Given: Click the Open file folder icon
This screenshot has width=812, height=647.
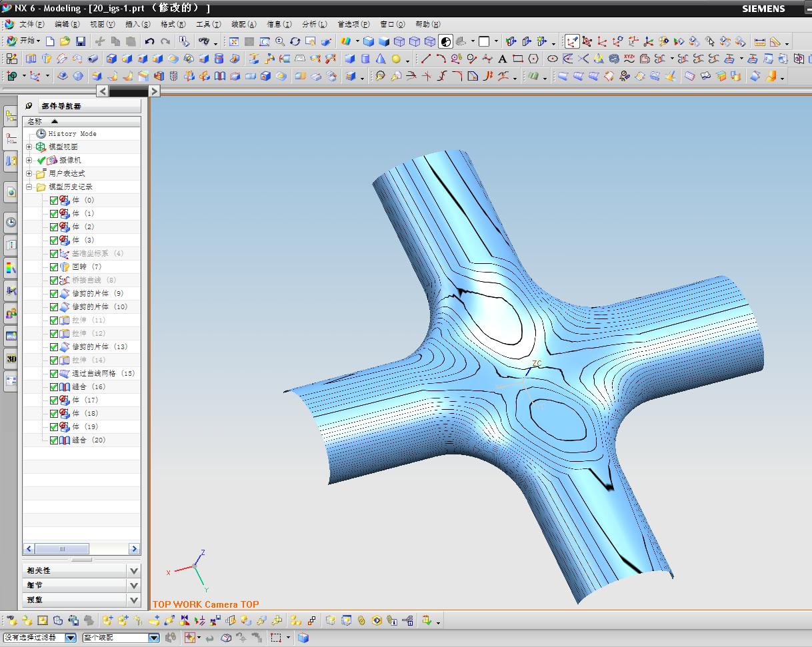Looking at the screenshot, I should (65, 41).
